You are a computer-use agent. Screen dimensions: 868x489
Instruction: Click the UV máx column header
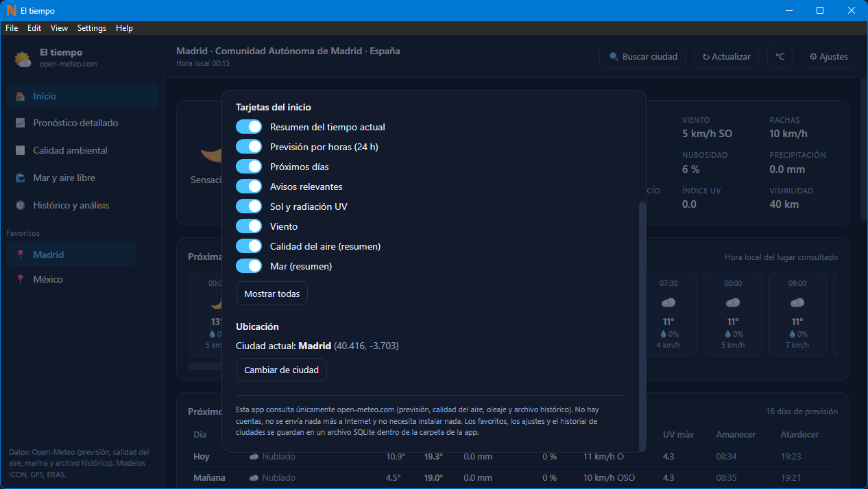click(x=678, y=434)
